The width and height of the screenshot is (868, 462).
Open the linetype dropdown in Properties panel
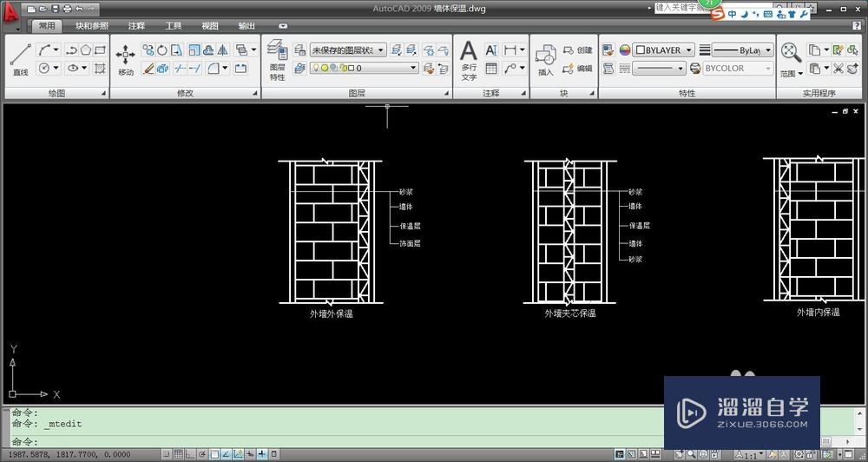click(659, 68)
